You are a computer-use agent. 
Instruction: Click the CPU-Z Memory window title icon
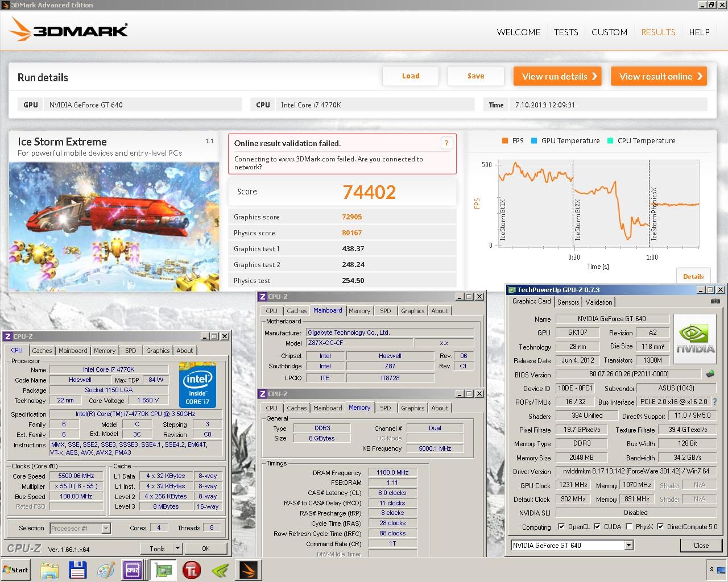point(262,393)
